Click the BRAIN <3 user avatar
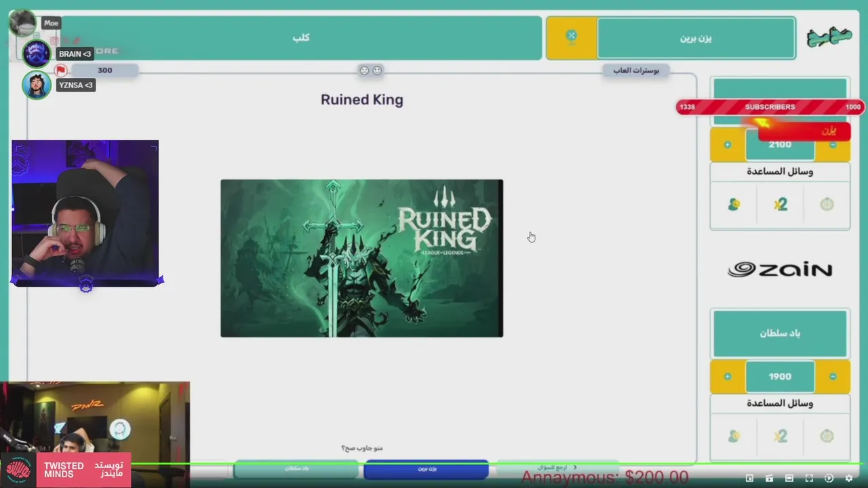The height and width of the screenshot is (488, 868). click(36, 54)
